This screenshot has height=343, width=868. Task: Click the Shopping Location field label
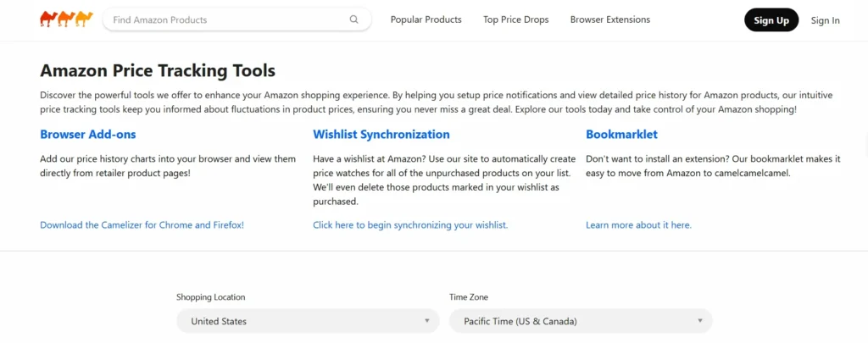(210, 297)
